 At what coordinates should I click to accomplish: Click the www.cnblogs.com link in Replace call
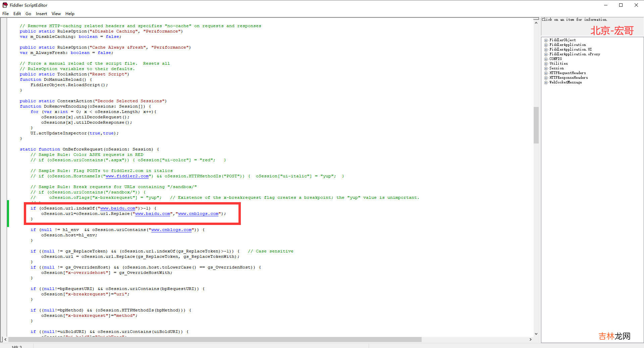[198, 214]
